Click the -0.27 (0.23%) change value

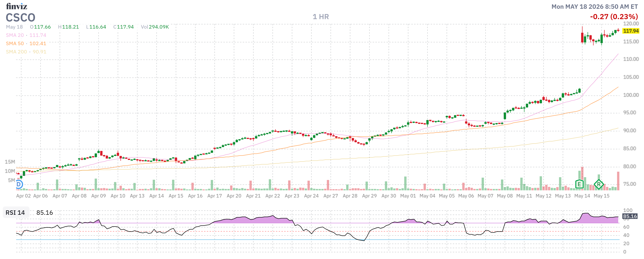tap(614, 17)
